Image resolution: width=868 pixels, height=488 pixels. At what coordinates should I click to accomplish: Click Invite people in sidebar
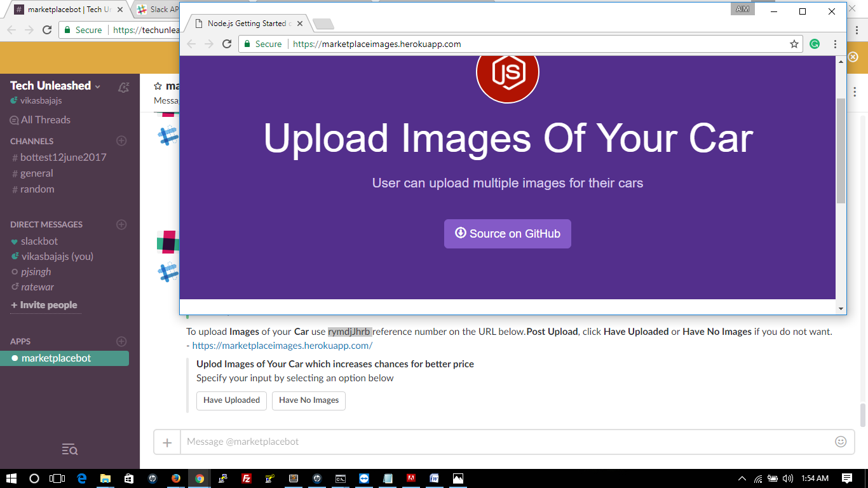tap(44, 305)
